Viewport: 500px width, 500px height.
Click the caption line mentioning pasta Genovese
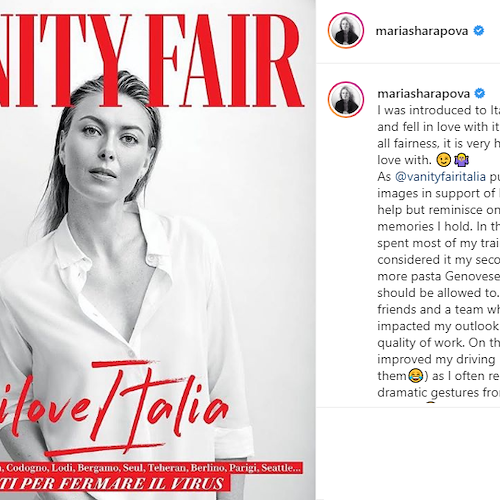pyautogui.click(x=439, y=276)
